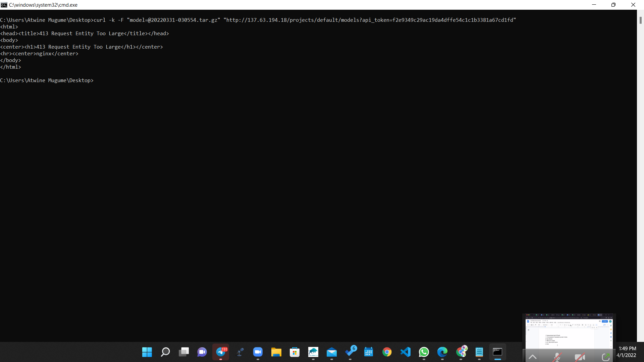The image size is (644, 362).
Task: Click the taskbar Search magnifier icon
Action: [165, 352]
